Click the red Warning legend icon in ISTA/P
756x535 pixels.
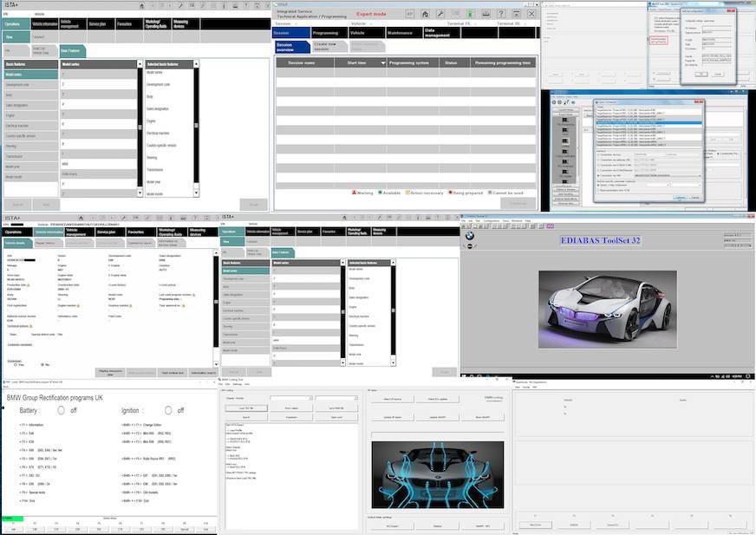[354, 192]
